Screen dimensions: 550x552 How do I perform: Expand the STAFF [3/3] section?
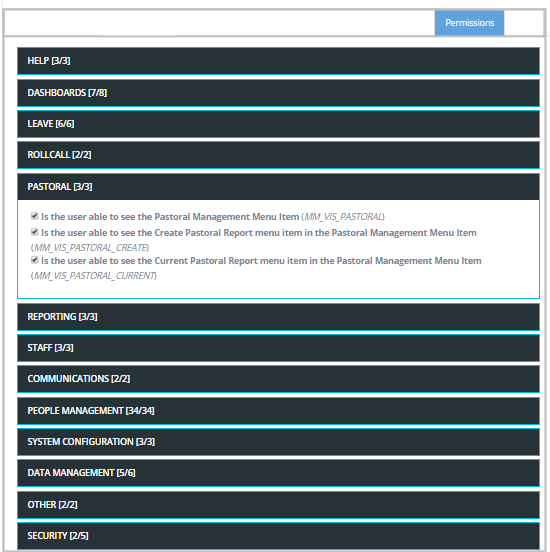[278, 348]
